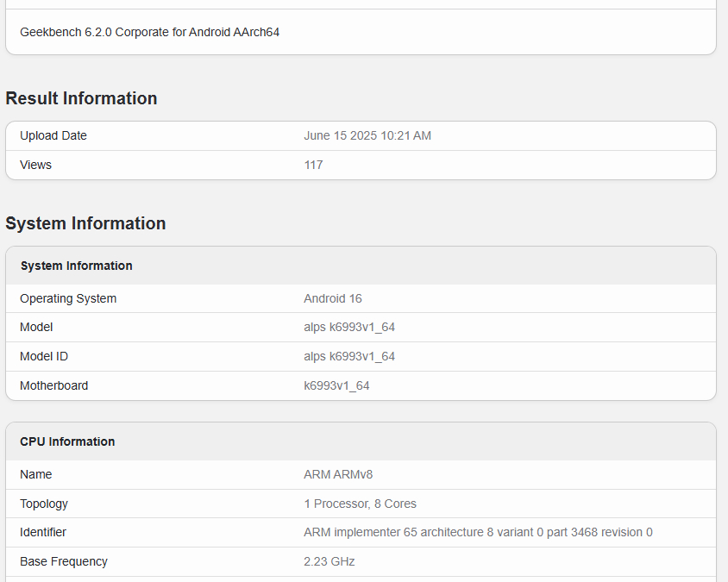Click the June 15 2025 upload timestamp

coord(367,135)
